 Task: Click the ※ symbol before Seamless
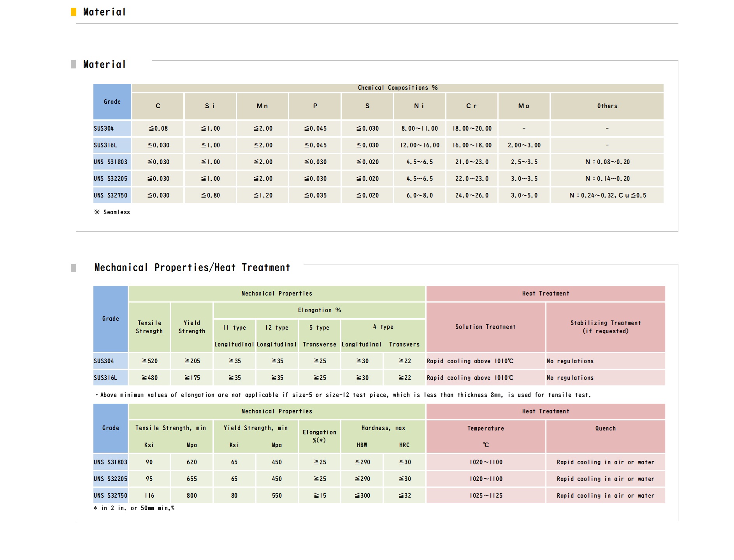coord(97,212)
